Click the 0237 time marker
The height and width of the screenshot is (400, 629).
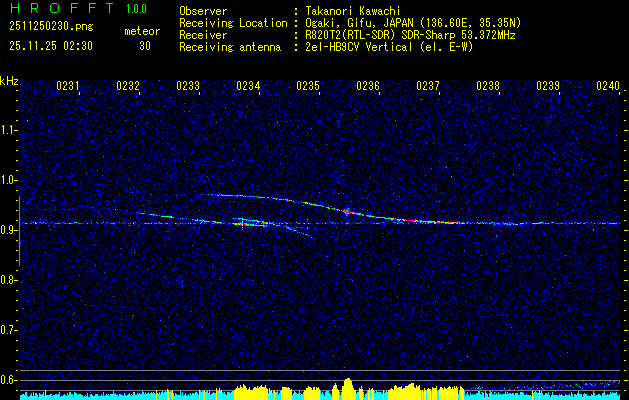(428, 86)
